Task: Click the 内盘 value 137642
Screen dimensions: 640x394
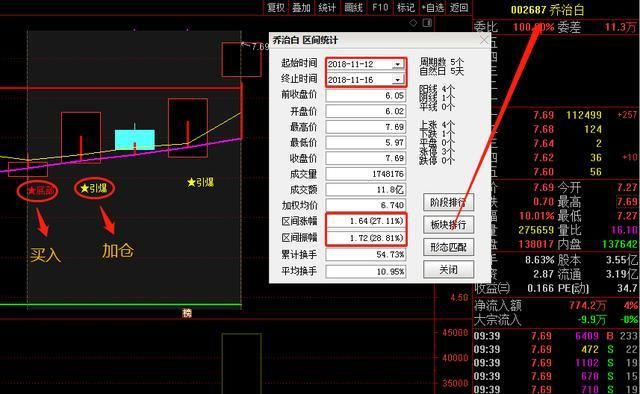Action: coord(620,244)
